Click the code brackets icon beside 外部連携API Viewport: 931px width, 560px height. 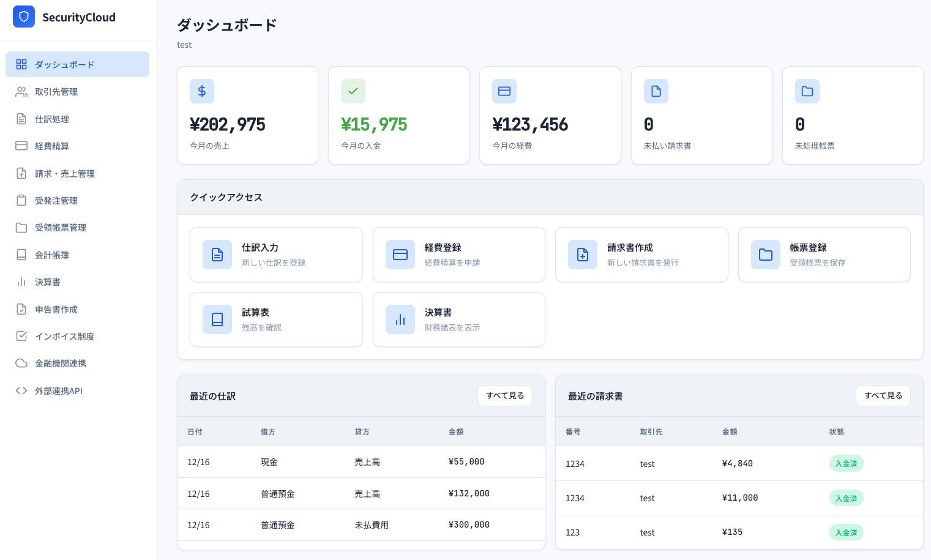point(21,390)
